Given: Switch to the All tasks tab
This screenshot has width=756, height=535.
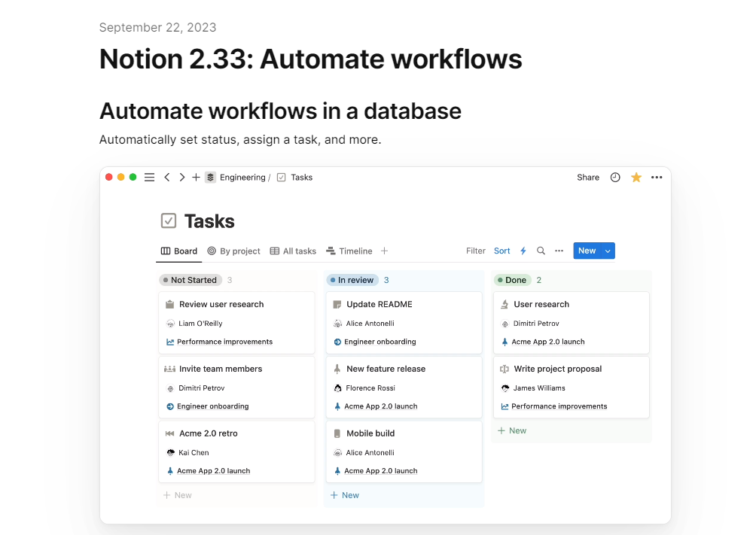Looking at the screenshot, I should 293,251.
